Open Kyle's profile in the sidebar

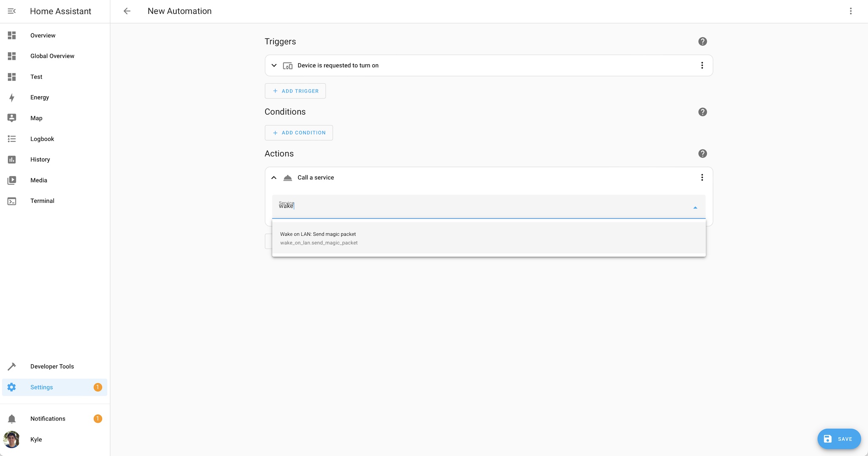pos(55,440)
